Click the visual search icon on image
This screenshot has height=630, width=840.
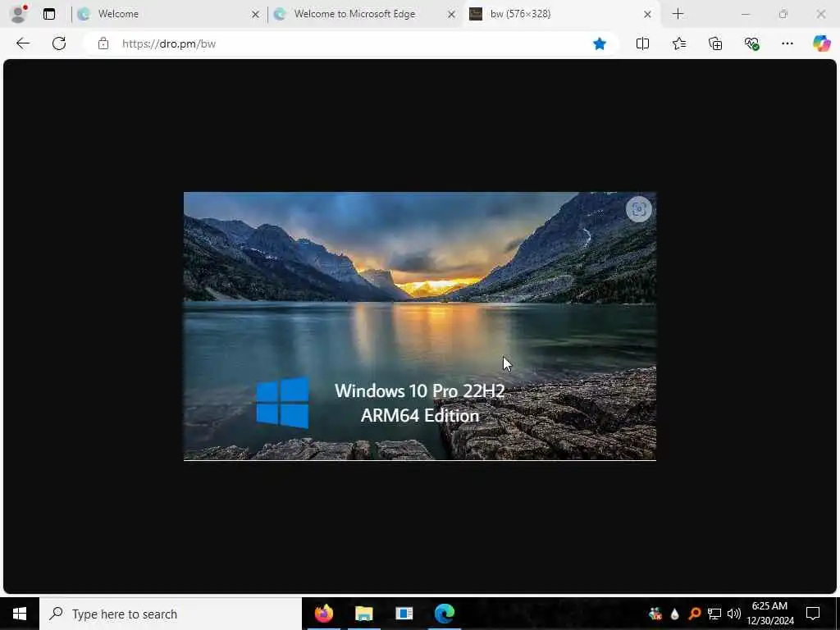[638, 209]
